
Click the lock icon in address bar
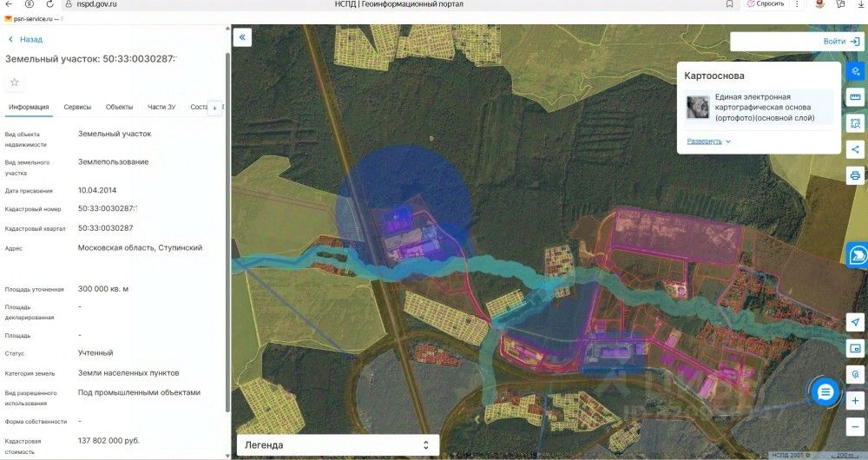pos(69,3)
